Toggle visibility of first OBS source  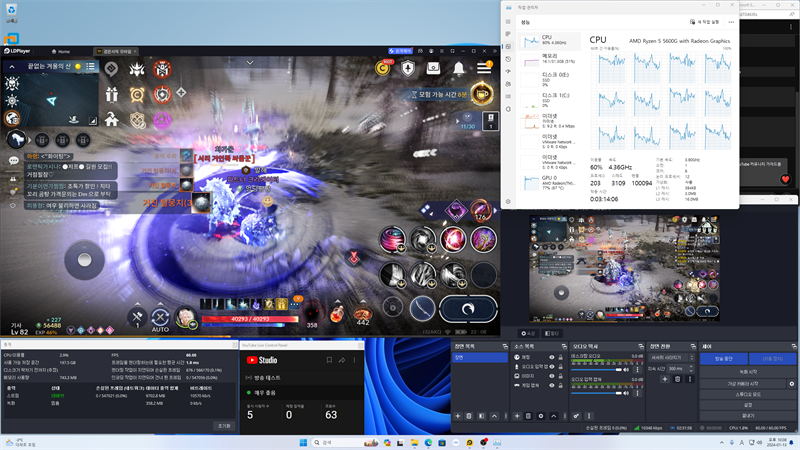tap(552, 357)
